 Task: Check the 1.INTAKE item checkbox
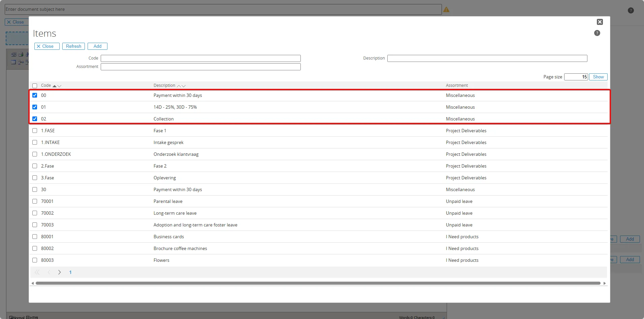click(35, 142)
